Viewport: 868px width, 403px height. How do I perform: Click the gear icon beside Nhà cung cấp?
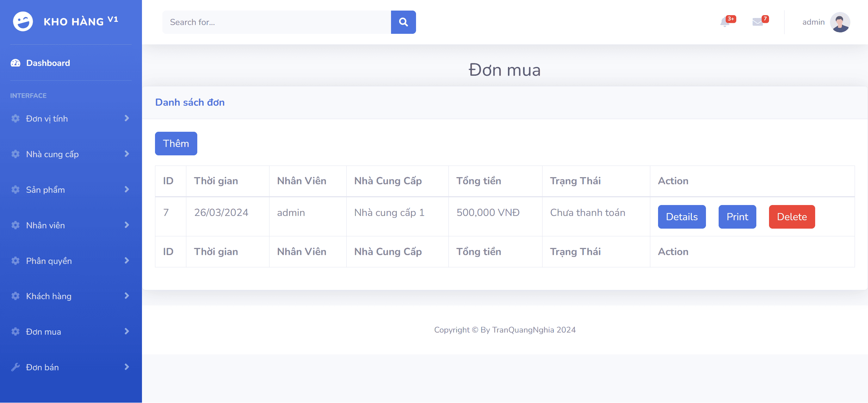15,154
